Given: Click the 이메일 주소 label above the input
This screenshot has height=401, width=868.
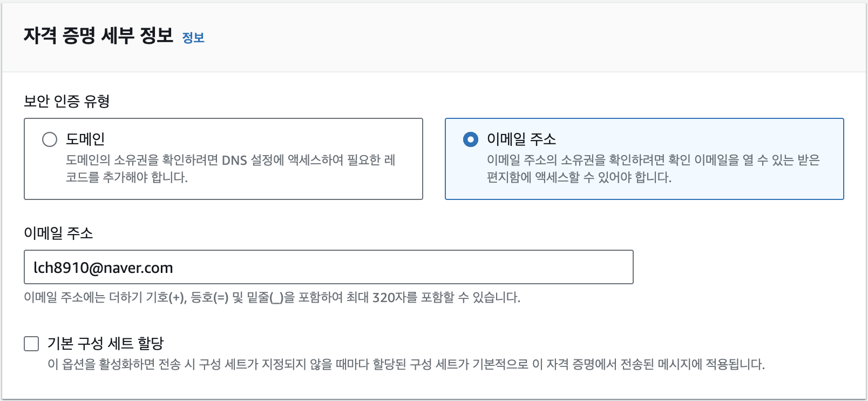Looking at the screenshot, I should pos(58,233).
